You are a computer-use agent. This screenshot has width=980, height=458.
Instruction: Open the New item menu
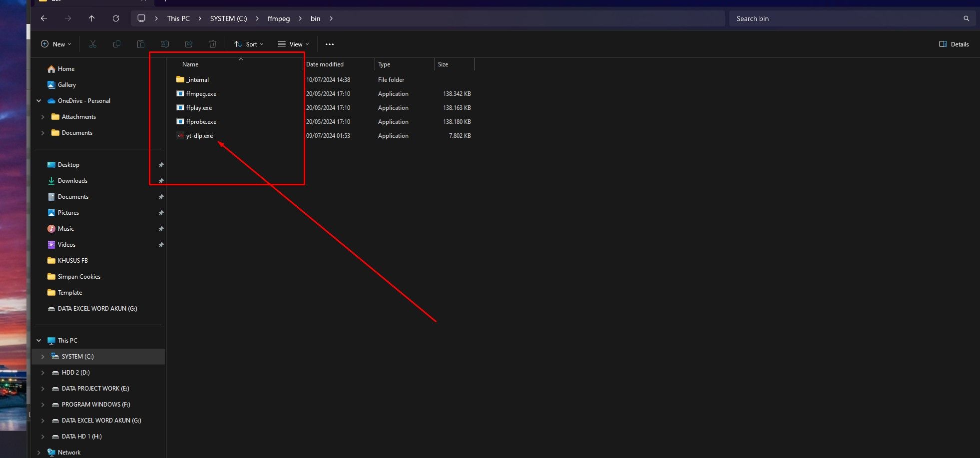(x=56, y=44)
